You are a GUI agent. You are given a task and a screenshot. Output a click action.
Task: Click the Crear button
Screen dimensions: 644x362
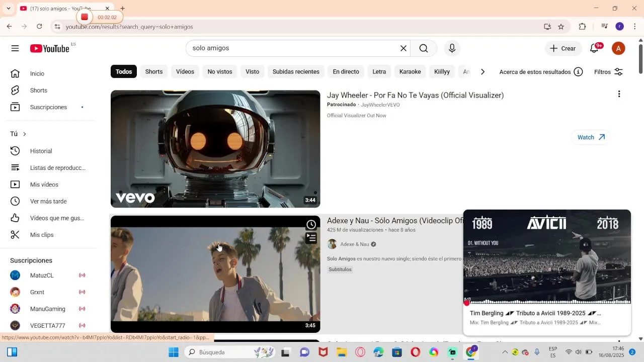pyautogui.click(x=563, y=48)
